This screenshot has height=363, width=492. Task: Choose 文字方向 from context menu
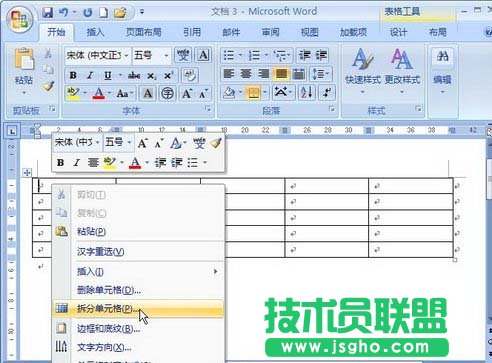pyautogui.click(x=138, y=347)
